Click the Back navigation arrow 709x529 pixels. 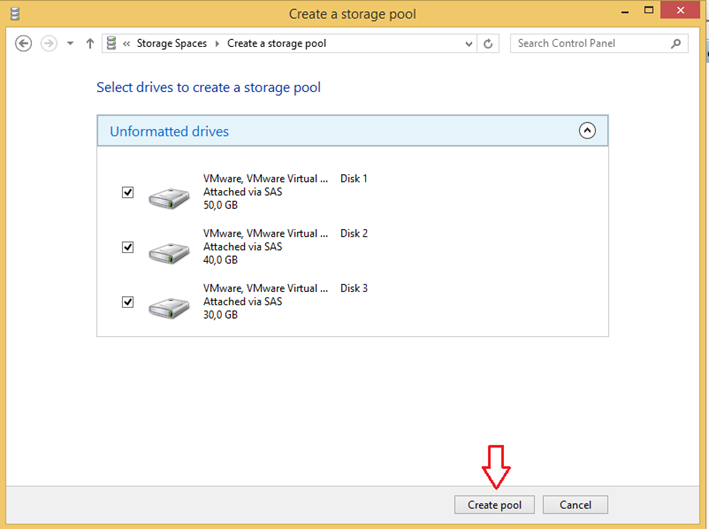tap(24, 43)
